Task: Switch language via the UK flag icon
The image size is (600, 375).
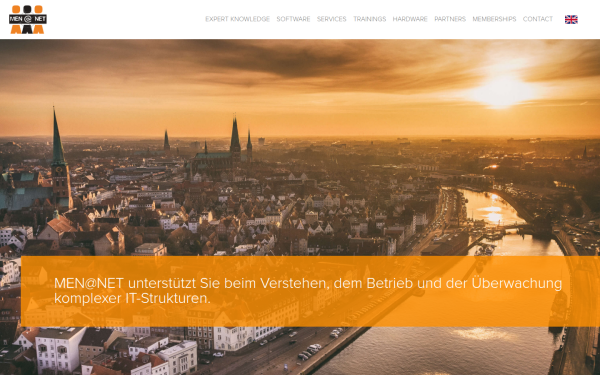Action: click(571, 20)
